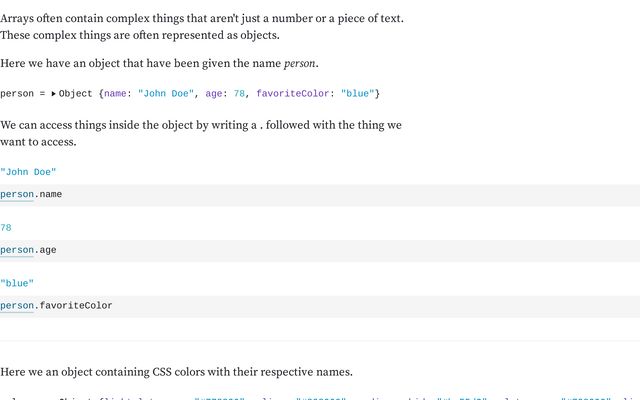Screen dimensions: 640x400
Task: Click the paragraph starting "Arrays often contain"
Action: 202,27
